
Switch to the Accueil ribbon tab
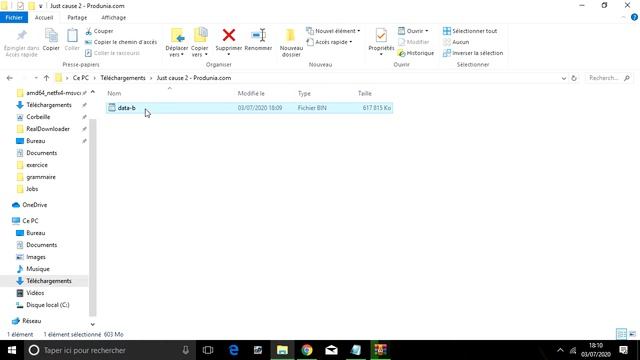44,18
